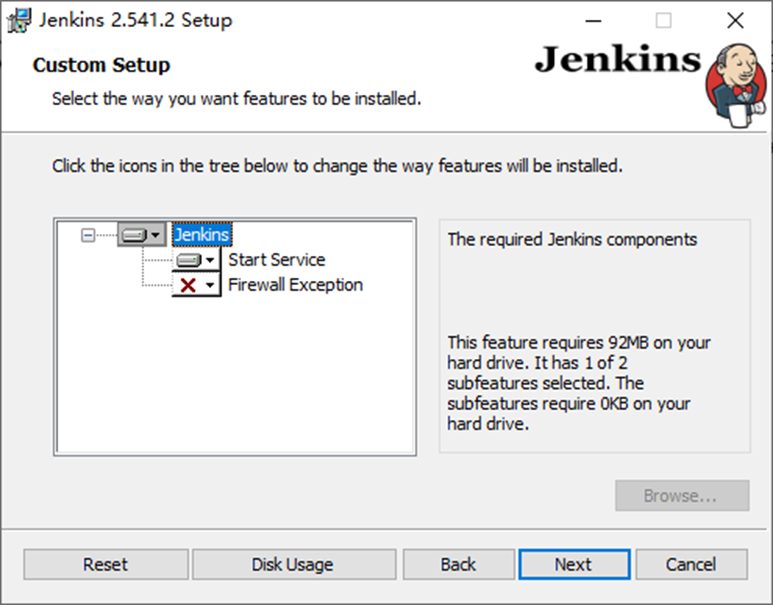Minimize the Jenkins Setup window
The height and width of the screenshot is (605, 773).
[593, 21]
